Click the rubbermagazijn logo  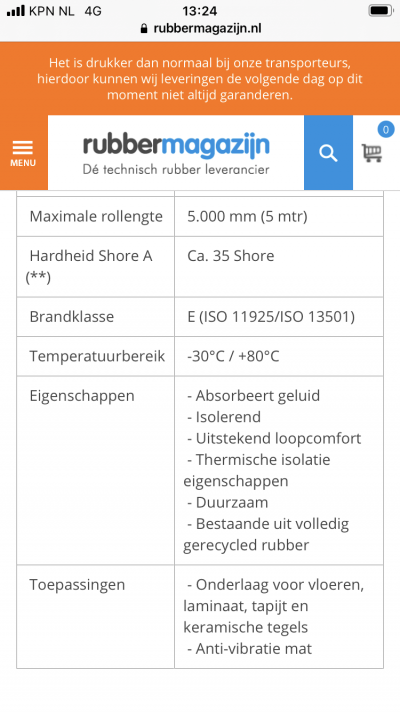pyautogui.click(x=176, y=154)
